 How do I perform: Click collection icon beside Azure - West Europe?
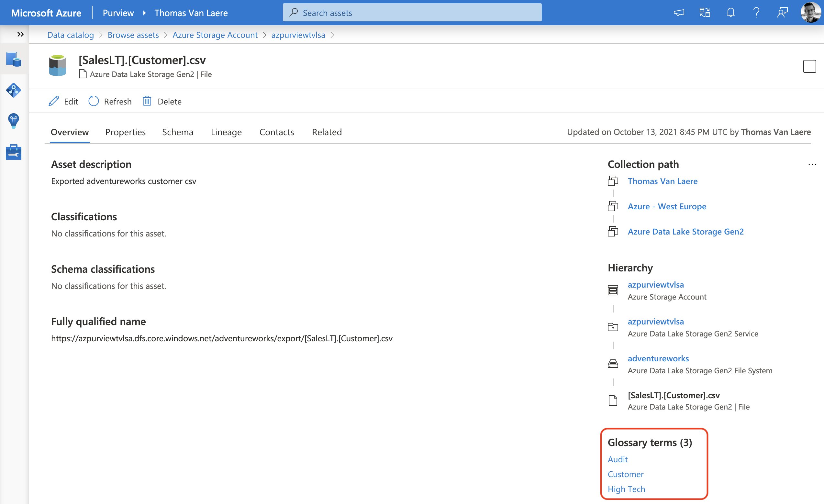[x=613, y=206]
